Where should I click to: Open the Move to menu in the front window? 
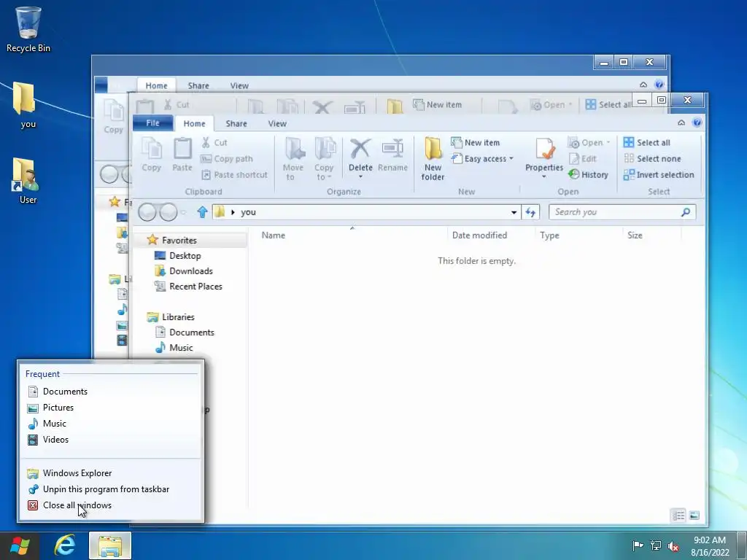point(293,160)
